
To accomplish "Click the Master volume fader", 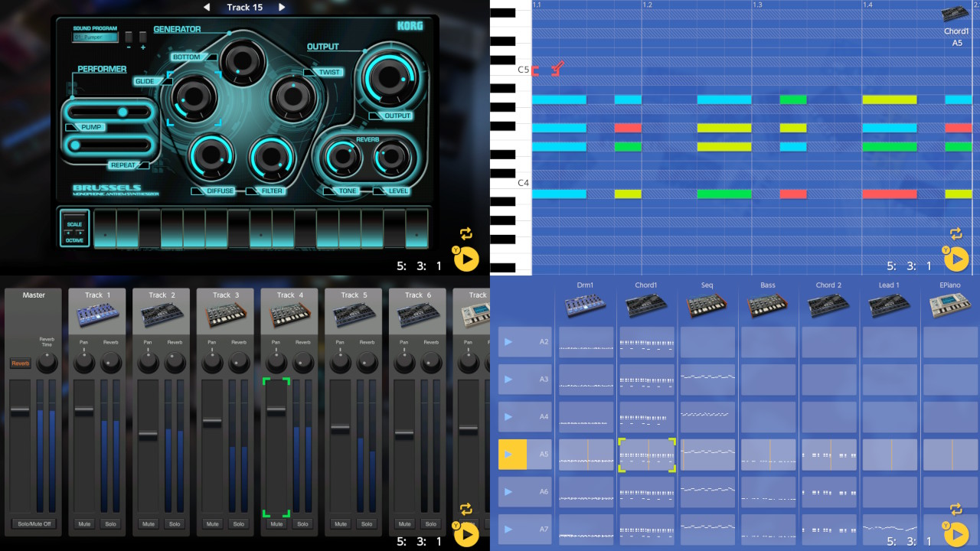I will 20,411.
